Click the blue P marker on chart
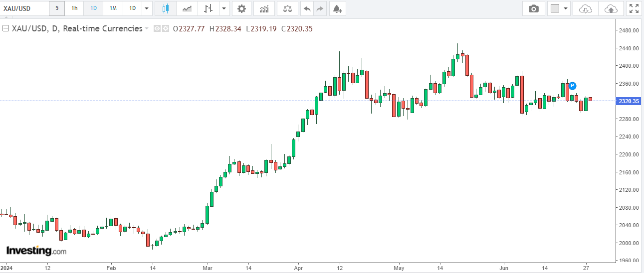This screenshot has width=644, height=273. (x=572, y=86)
